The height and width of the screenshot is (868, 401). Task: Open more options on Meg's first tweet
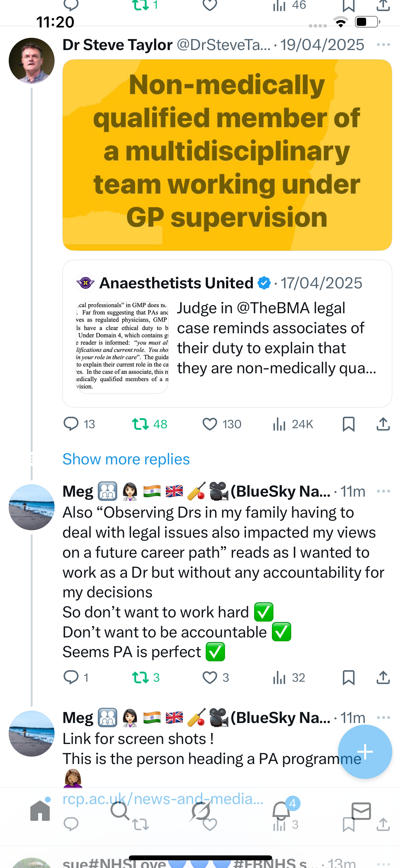383,491
